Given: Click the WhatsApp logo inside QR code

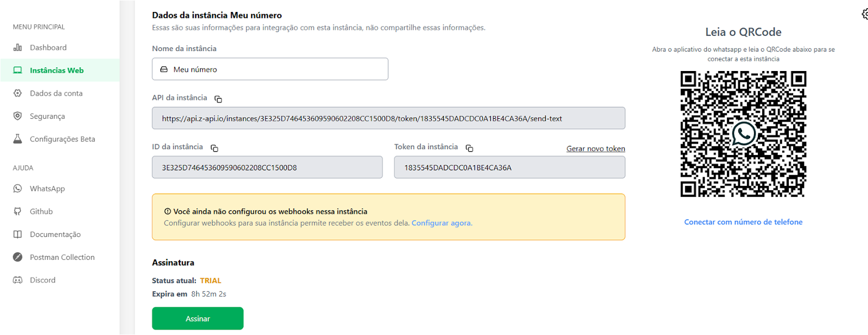Looking at the screenshot, I should (x=743, y=133).
